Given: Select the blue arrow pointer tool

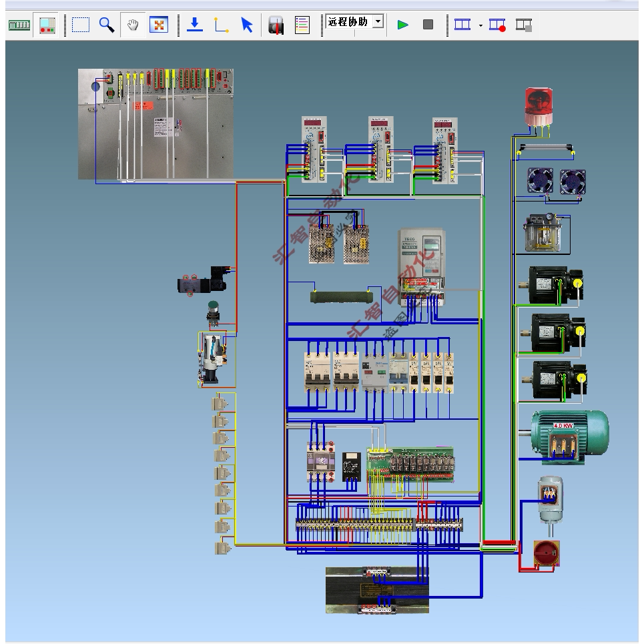Looking at the screenshot, I should [x=247, y=25].
